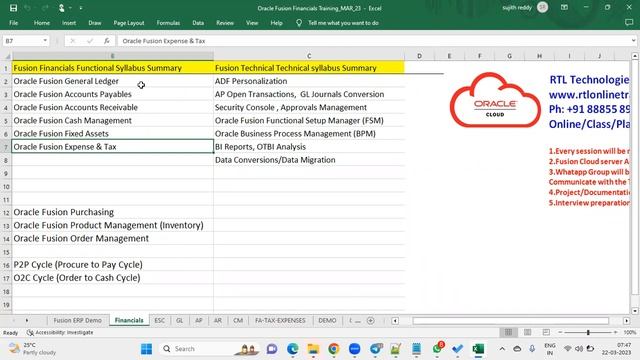Open the Draw ribbon tab

coord(95,23)
